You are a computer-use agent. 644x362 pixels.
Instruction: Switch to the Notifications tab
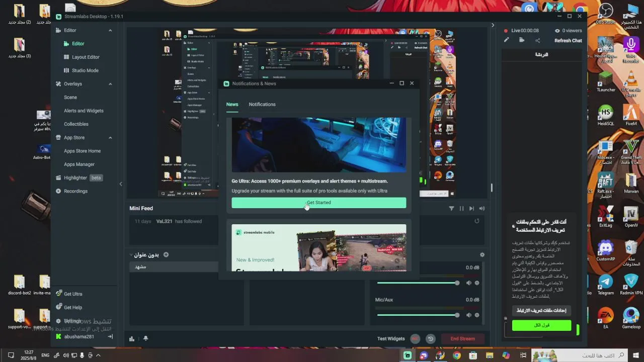[x=262, y=105]
